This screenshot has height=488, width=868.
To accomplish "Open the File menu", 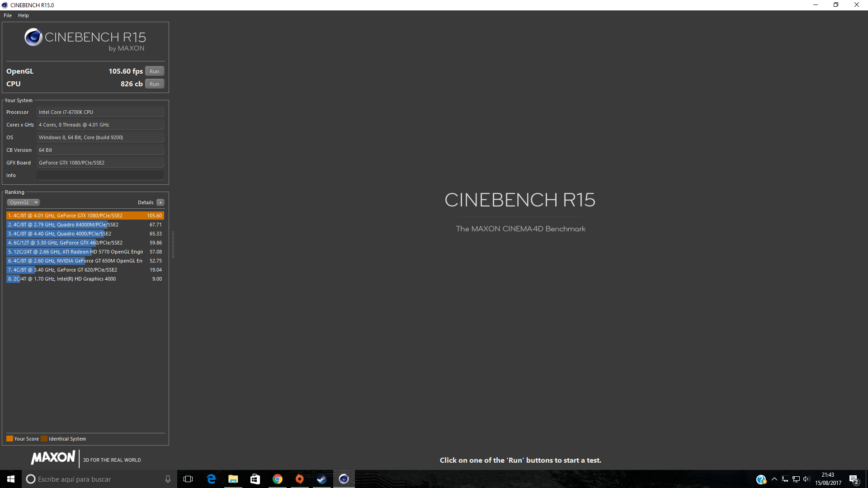I will click(8, 15).
